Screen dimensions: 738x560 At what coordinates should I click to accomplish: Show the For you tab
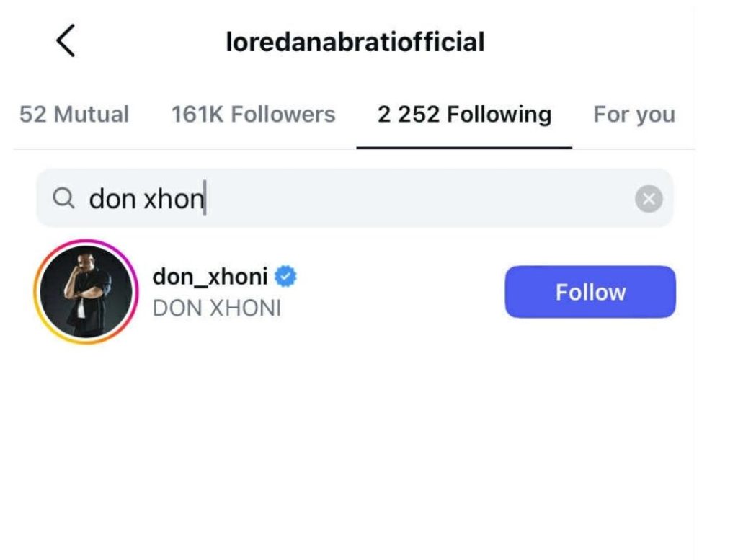[633, 115]
